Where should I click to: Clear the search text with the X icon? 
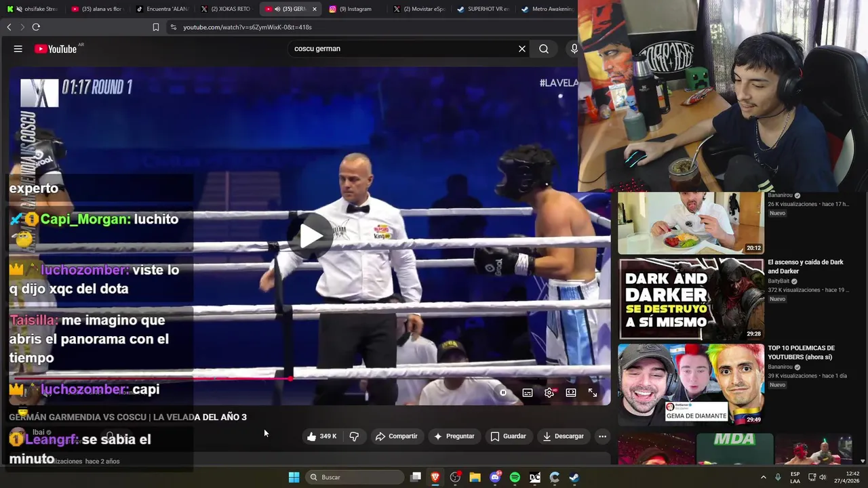[x=522, y=49]
